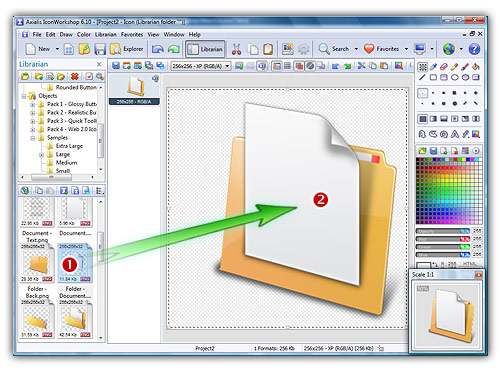This screenshot has width=500, height=375.
Task: Toggle the grid display button
Action: pyautogui.click(x=288, y=66)
